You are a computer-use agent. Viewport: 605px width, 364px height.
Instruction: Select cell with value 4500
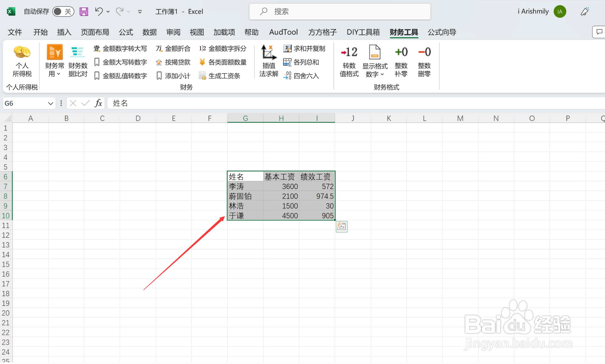(281, 216)
